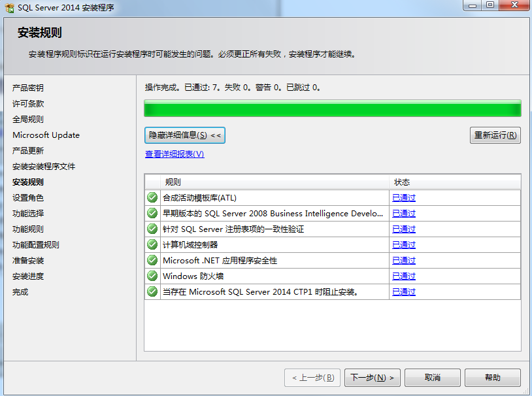Open 已通过 status link for 合成活动模板库(ATL)

click(x=404, y=197)
